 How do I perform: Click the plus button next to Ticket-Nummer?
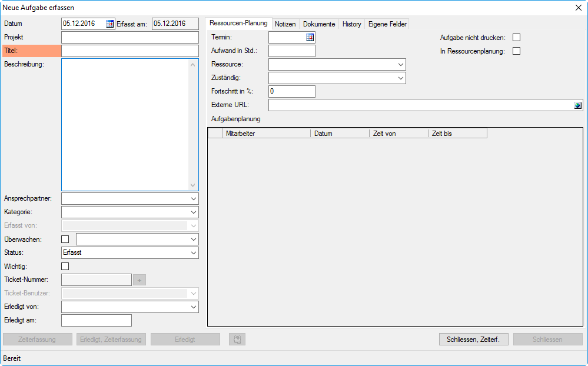click(139, 280)
